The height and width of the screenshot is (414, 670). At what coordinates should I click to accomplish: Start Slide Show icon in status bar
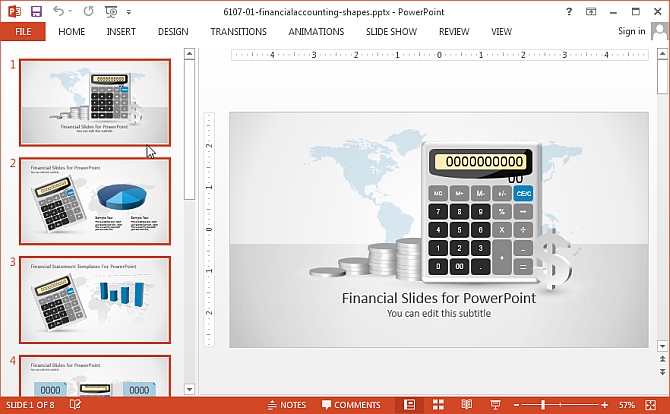495,405
